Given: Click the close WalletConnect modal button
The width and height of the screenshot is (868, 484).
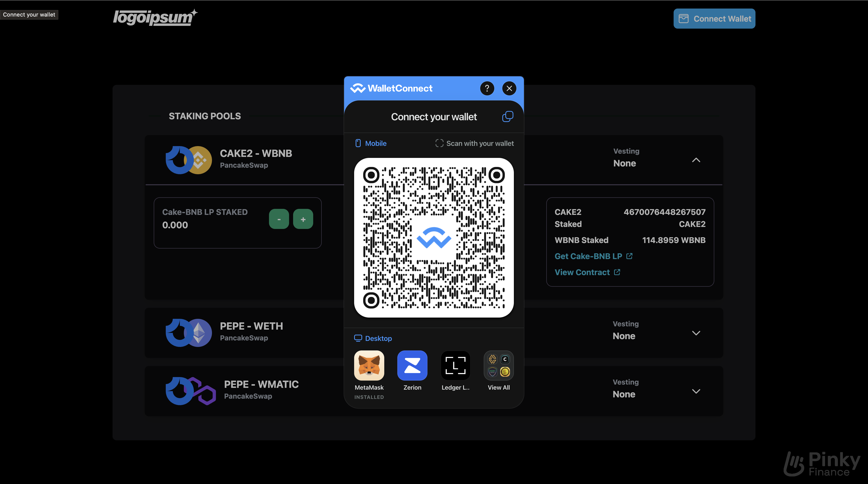Looking at the screenshot, I should [509, 88].
